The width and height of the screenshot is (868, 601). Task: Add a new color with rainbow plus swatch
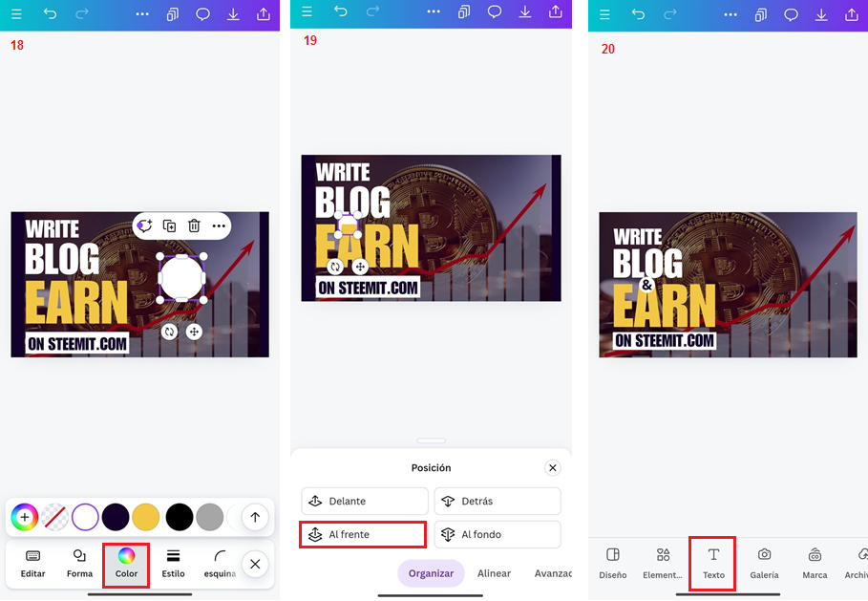(x=25, y=517)
